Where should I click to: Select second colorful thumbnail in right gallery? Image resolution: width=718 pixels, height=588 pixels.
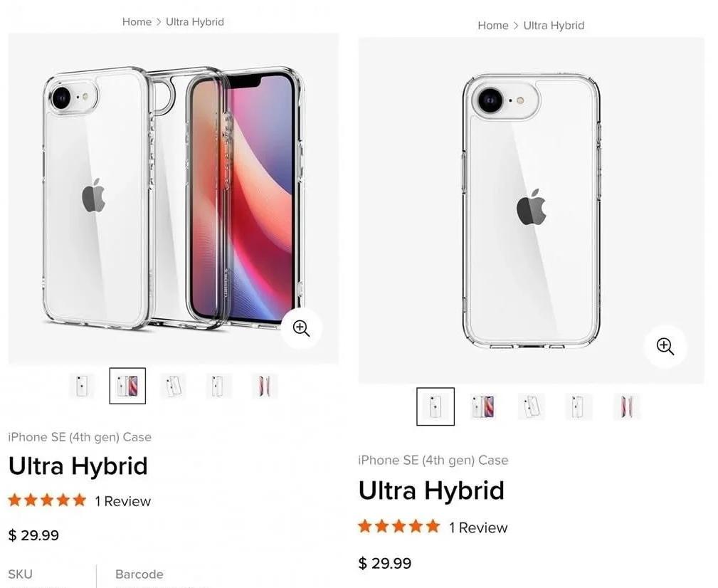coord(484,406)
